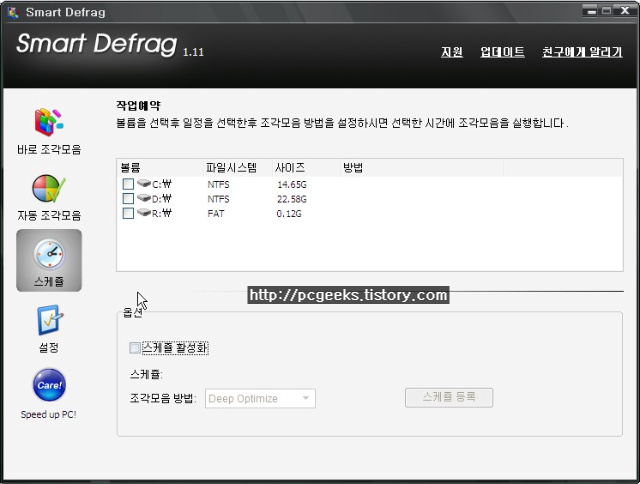Screen dimensions: 640x484
Task: Open the 지원 support link
Action: (x=452, y=52)
